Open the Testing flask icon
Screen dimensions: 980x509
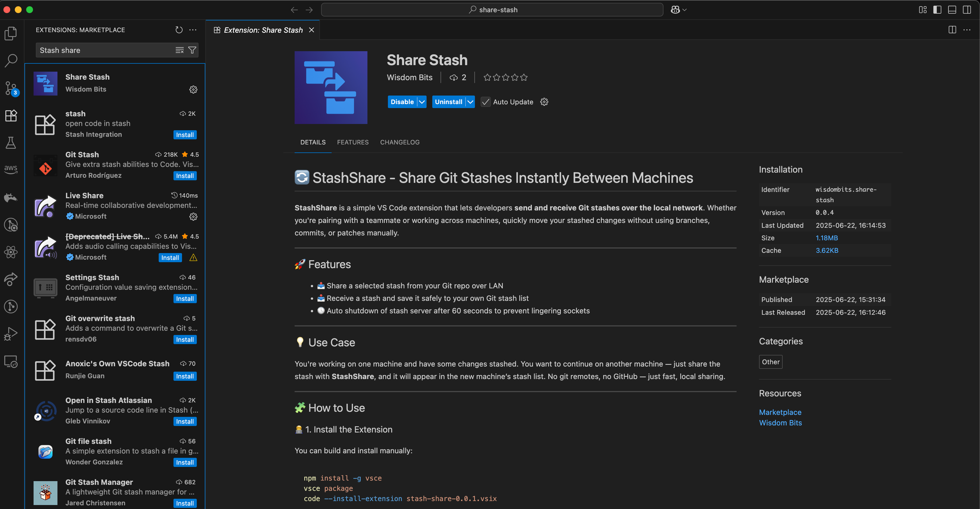click(11, 143)
